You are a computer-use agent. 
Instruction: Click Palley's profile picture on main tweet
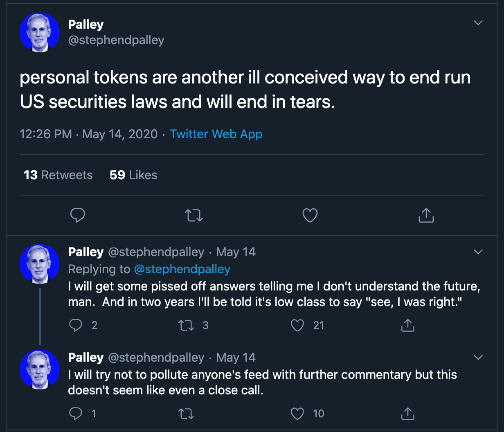40,32
